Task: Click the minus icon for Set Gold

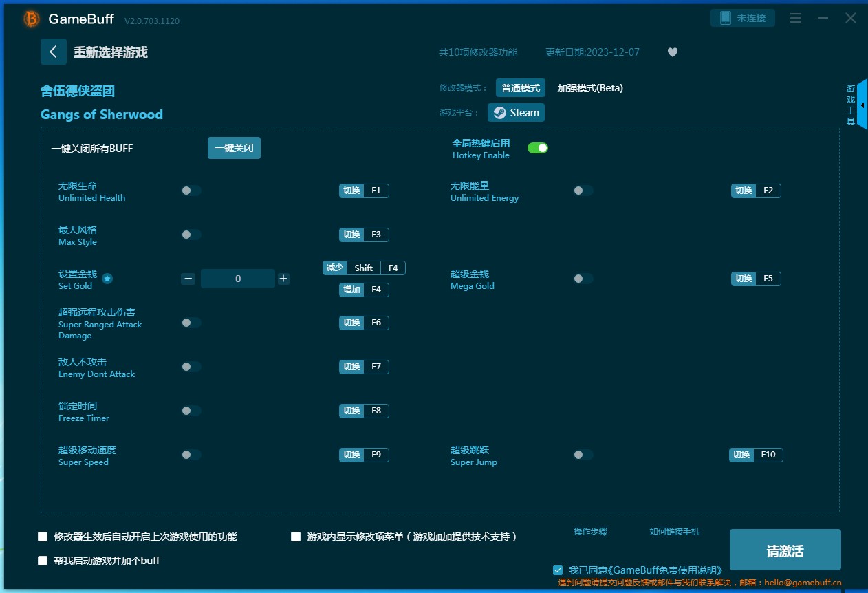Action: tap(188, 279)
